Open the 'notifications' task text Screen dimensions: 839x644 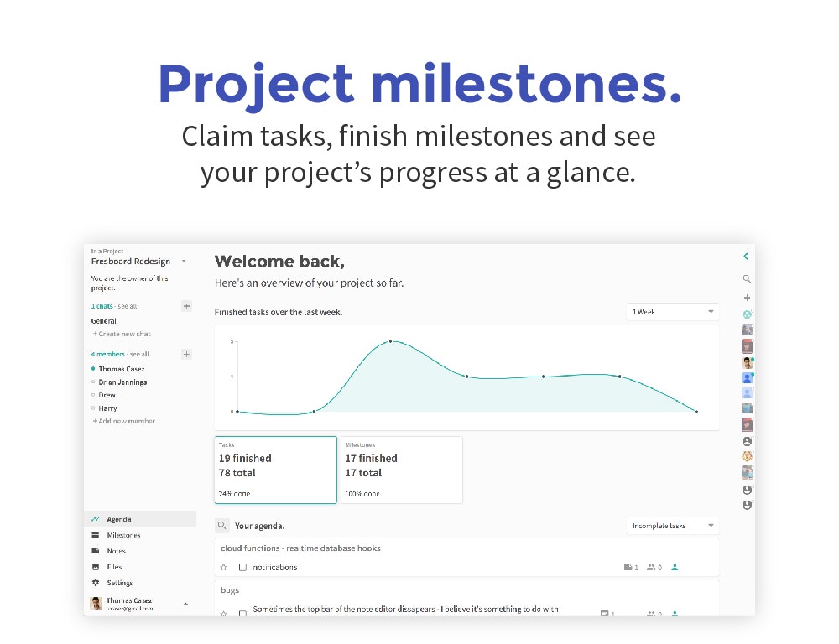pos(275,567)
